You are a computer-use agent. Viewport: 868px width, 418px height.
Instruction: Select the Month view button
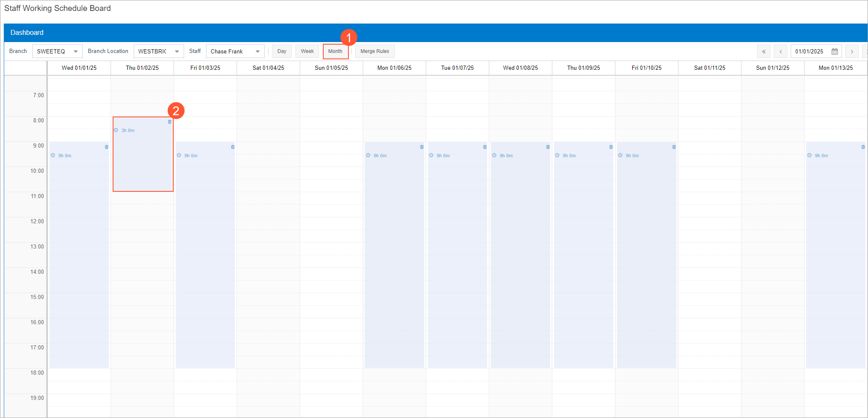pos(335,51)
